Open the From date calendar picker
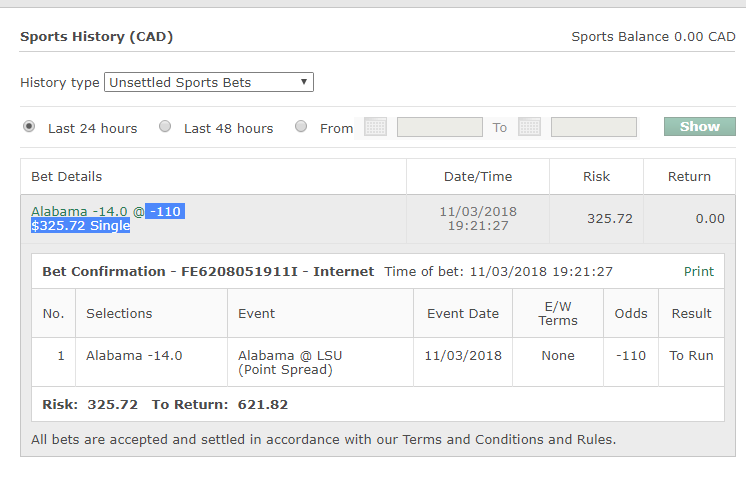The width and height of the screenshot is (746, 477). (375, 127)
